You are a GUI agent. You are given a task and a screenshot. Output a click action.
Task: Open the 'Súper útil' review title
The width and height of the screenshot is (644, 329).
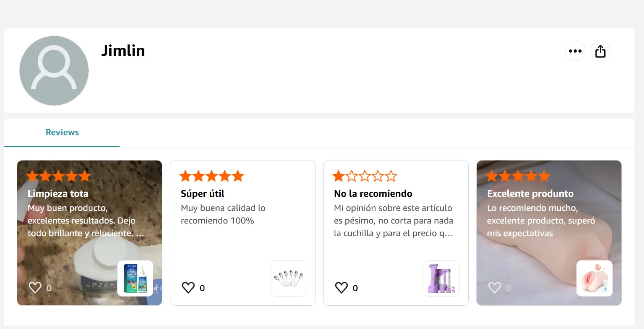(202, 193)
